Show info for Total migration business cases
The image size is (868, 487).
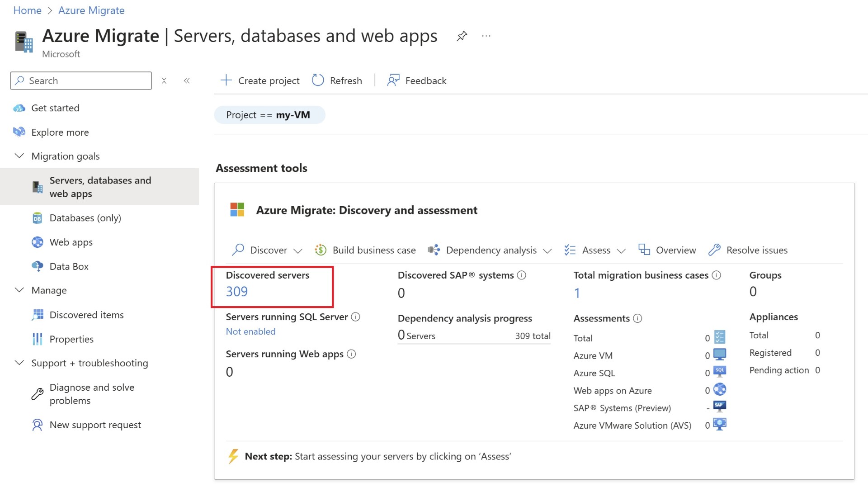(717, 275)
